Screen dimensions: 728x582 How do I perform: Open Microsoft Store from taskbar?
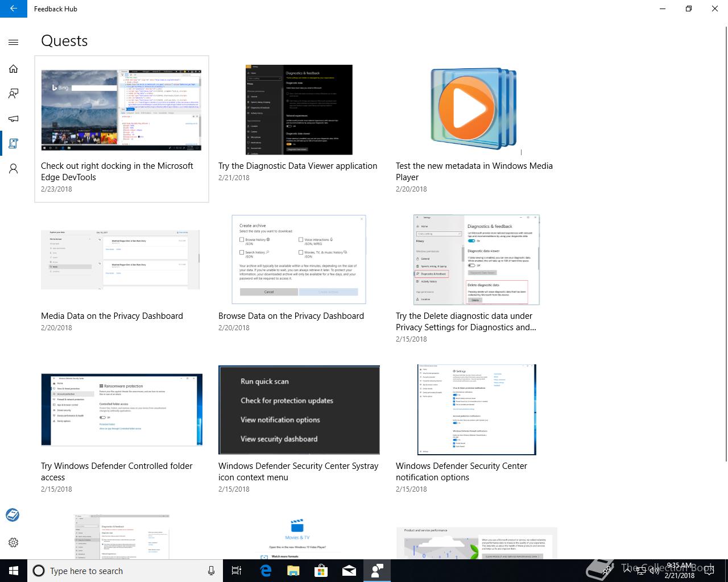click(x=321, y=571)
